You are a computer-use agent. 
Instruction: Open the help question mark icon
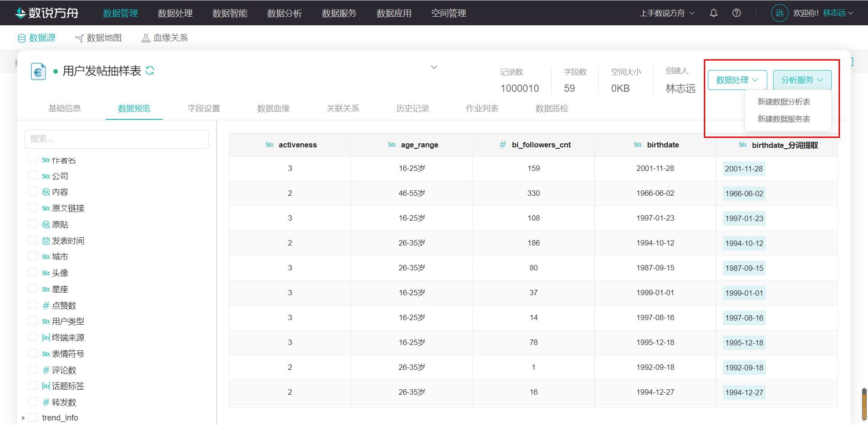[x=736, y=13]
